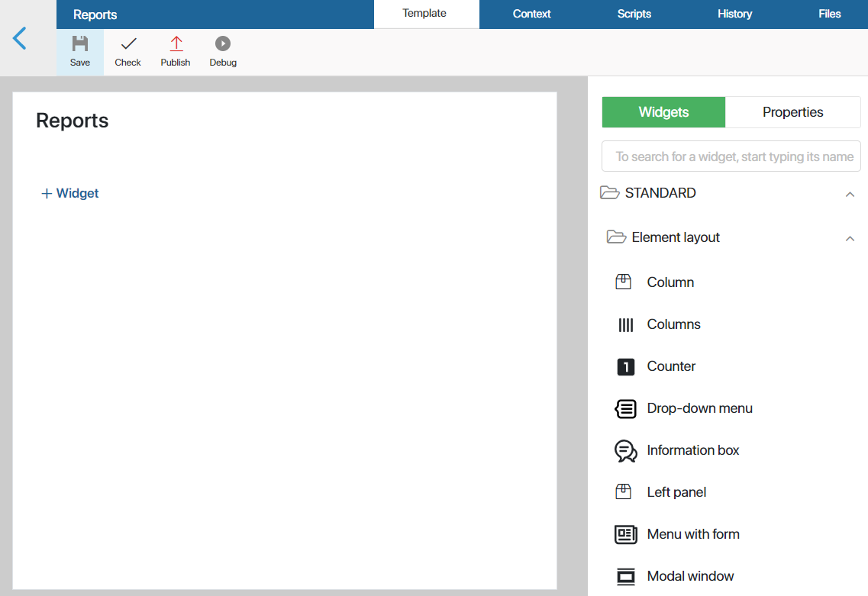This screenshot has width=868, height=596.
Task: Select the Menu with form widget icon
Action: coord(625,534)
